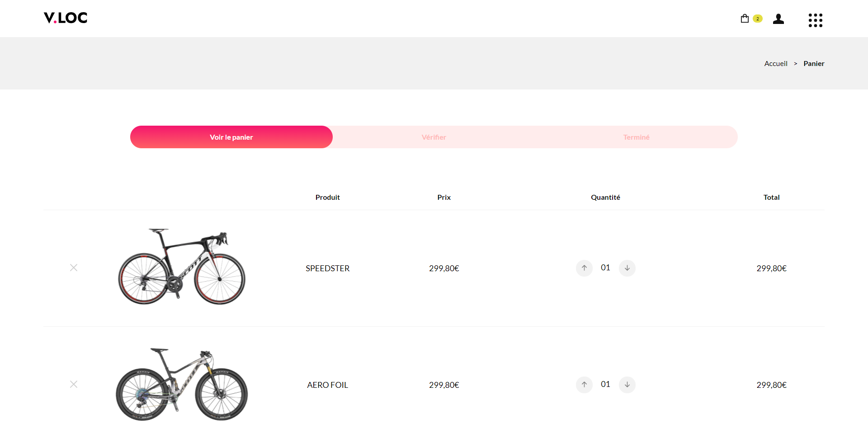Click the Panier breadcrumb item

point(814,64)
